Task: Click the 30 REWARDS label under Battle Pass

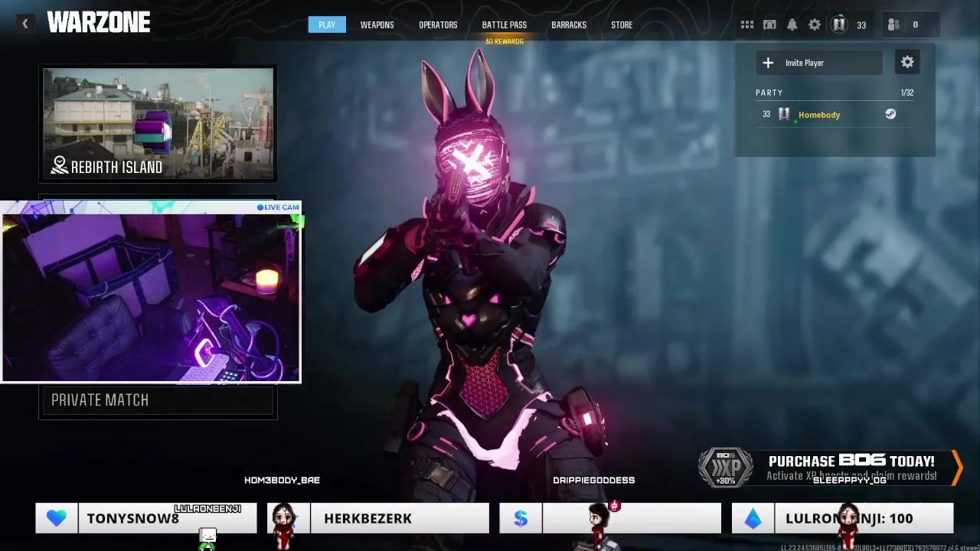Action: (504, 41)
